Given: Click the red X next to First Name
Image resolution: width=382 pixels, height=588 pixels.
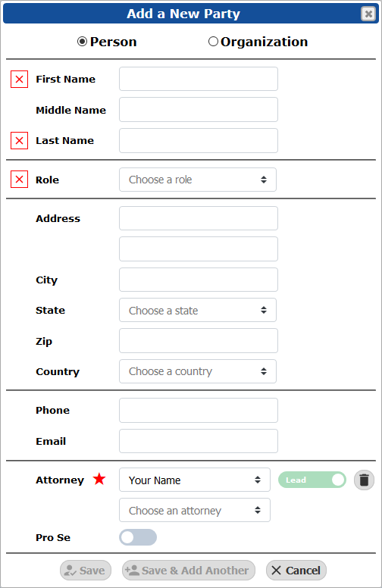Looking at the screenshot, I should [x=19, y=79].
